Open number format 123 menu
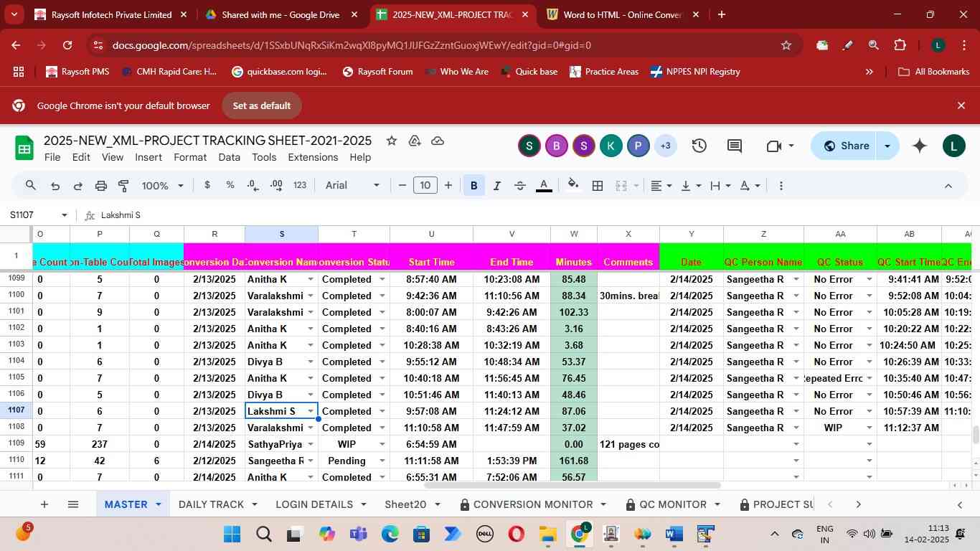 300,185
